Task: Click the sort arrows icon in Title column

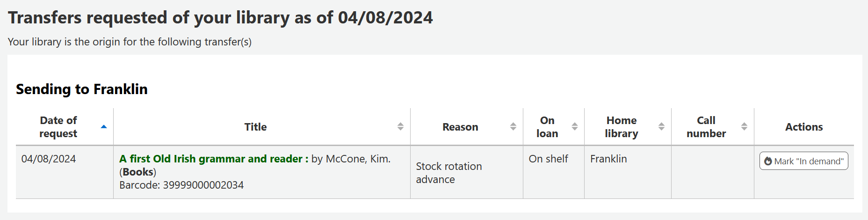Action: (x=400, y=127)
